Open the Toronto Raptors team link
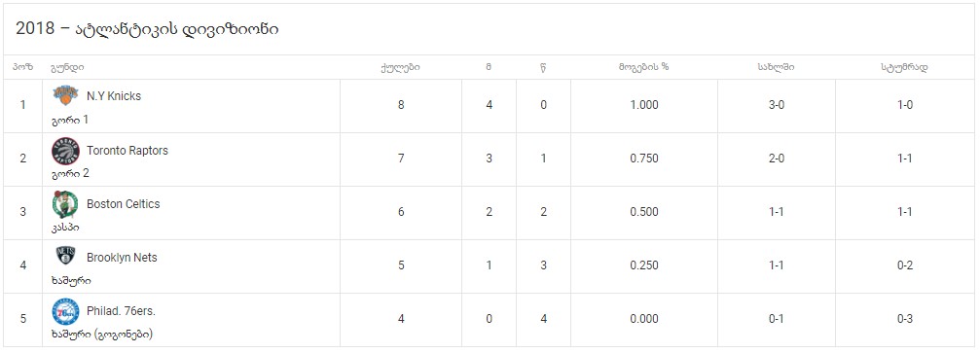The image size is (980, 353). [x=127, y=151]
